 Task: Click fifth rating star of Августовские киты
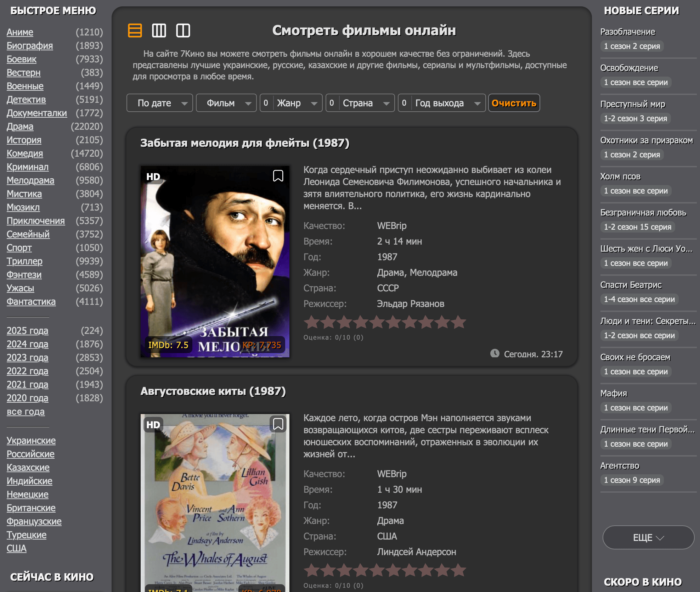[x=377, y=570]
